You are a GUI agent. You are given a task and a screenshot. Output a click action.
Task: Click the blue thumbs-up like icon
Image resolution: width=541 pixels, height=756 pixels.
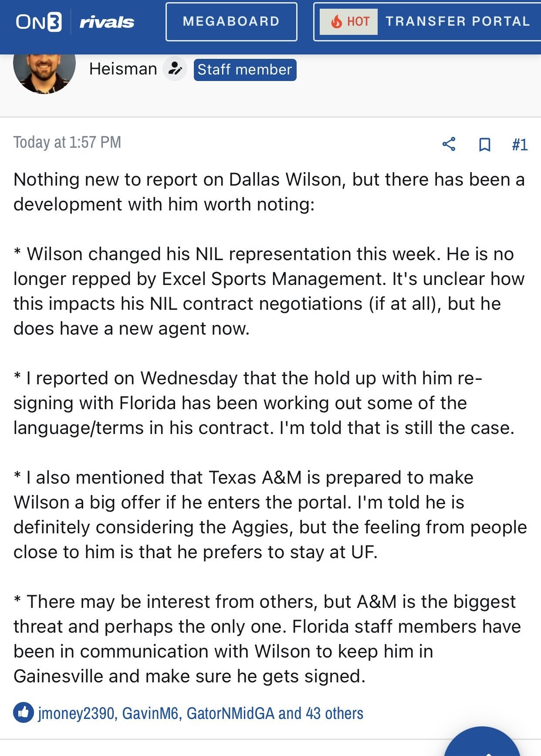tap(24, 713)
